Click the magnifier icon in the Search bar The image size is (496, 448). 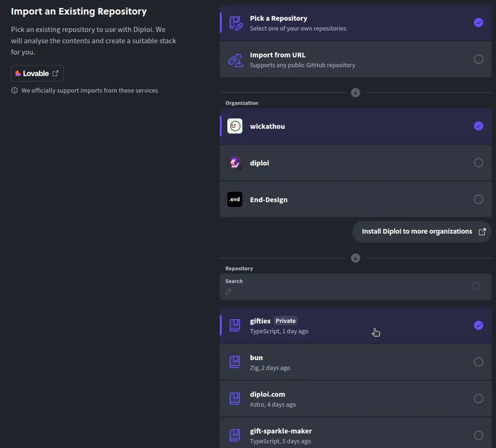(476, 286)
